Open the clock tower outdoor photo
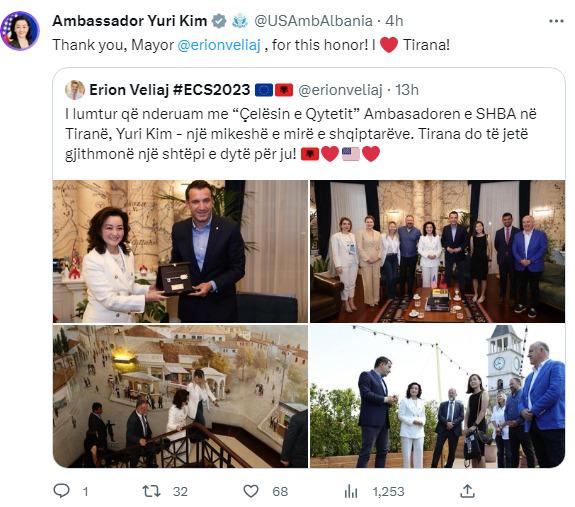Image resolution: width=575 pixels, height=507 pixels. (437, 396)
